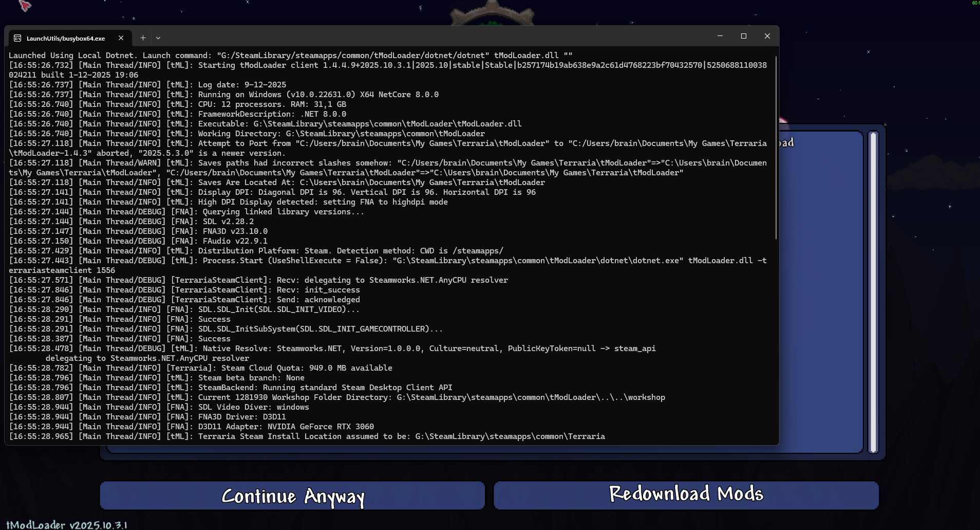Close the terminal window

(x=767, y=36)
